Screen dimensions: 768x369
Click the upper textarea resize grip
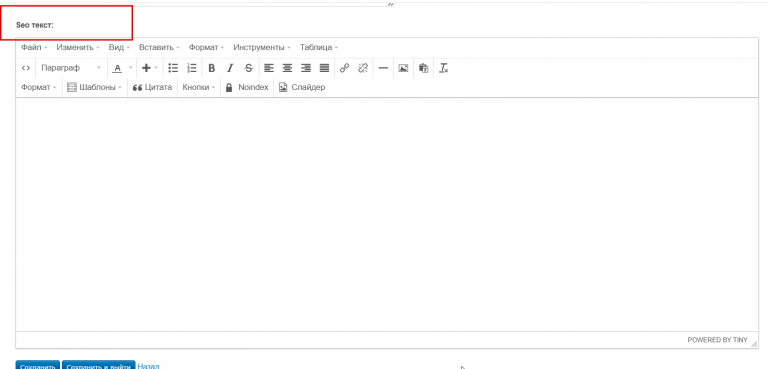click(x=391, y=4)
